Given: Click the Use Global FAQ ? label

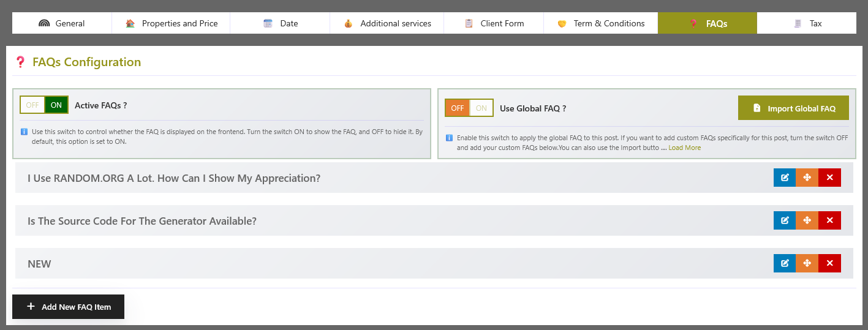Looking at the screenshot, I should (x=533, y=108).
